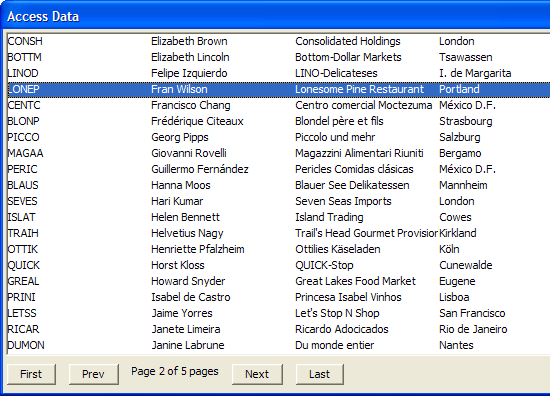Viewport: 550px width, 396px height.
Task: Pick the LETSS customer ID
Action: tap(22, 313)
